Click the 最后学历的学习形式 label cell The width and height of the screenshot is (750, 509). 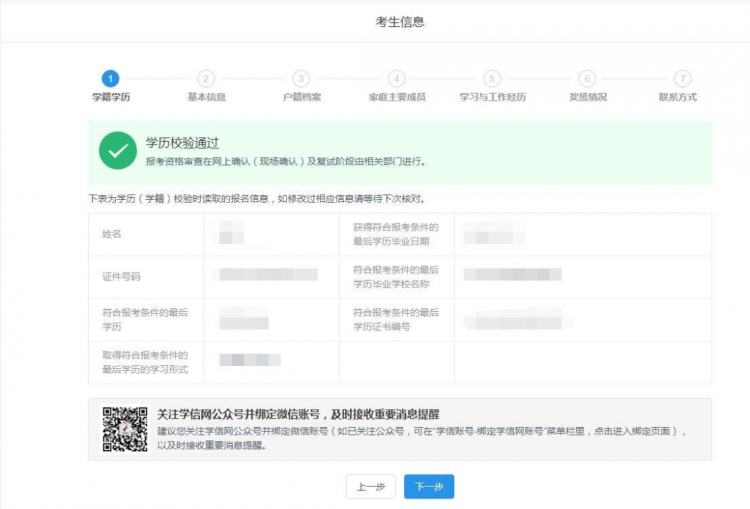(x=145, y=362)
